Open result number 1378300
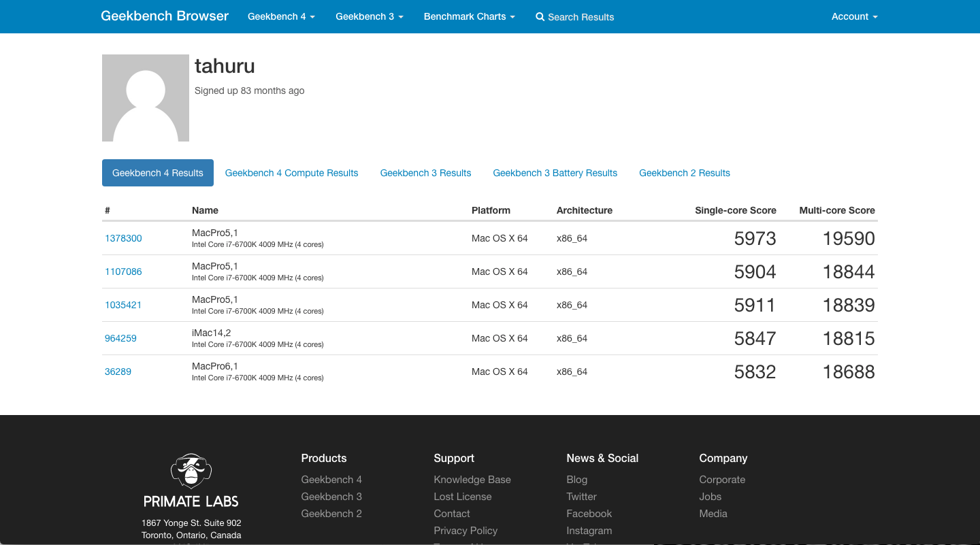980x545 pixels. 123,238
